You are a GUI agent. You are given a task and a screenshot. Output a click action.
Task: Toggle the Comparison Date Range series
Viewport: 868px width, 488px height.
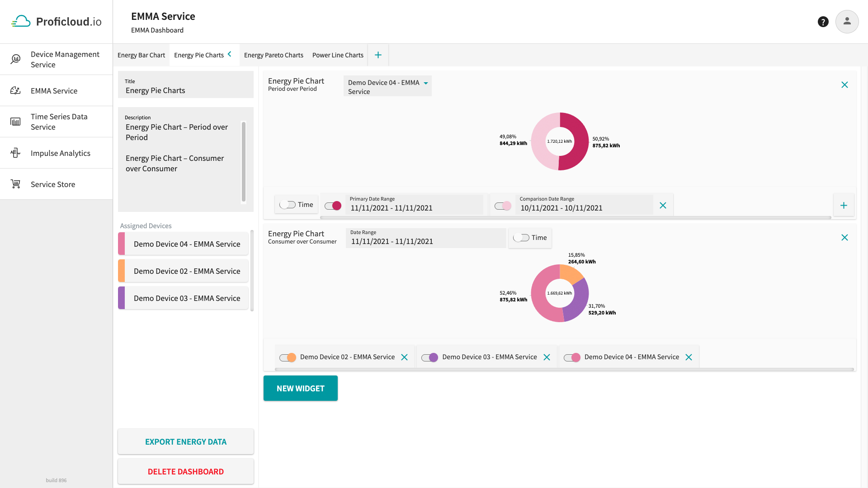(503, 206)
